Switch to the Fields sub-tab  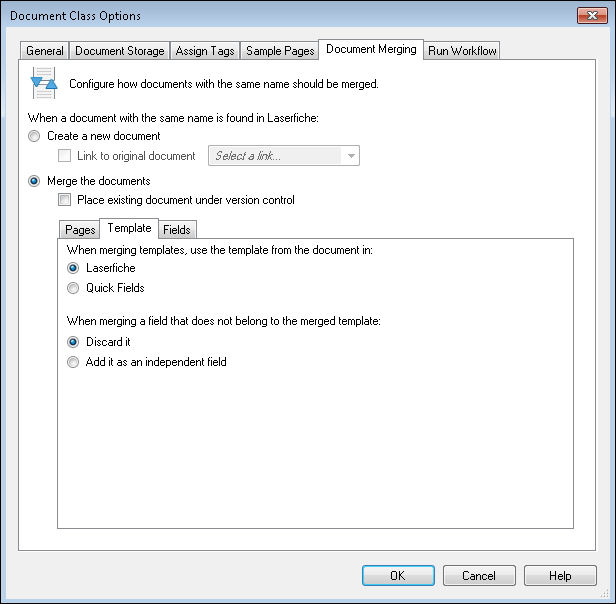[177, 229]
